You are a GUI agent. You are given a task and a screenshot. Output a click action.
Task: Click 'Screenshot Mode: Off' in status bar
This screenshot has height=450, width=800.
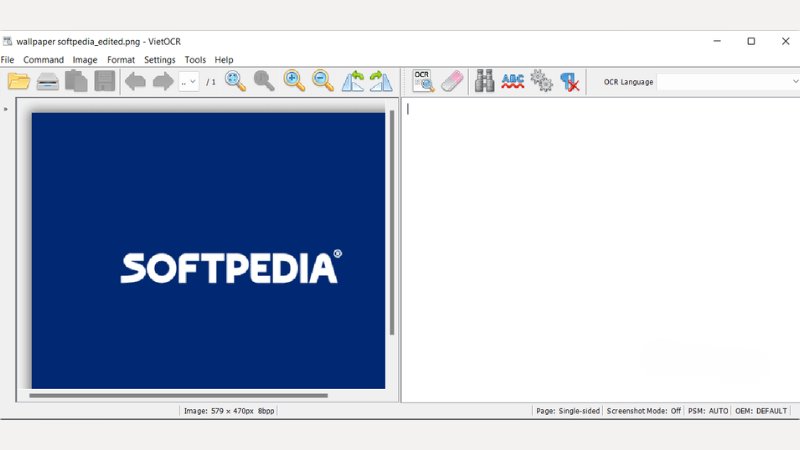643,411
